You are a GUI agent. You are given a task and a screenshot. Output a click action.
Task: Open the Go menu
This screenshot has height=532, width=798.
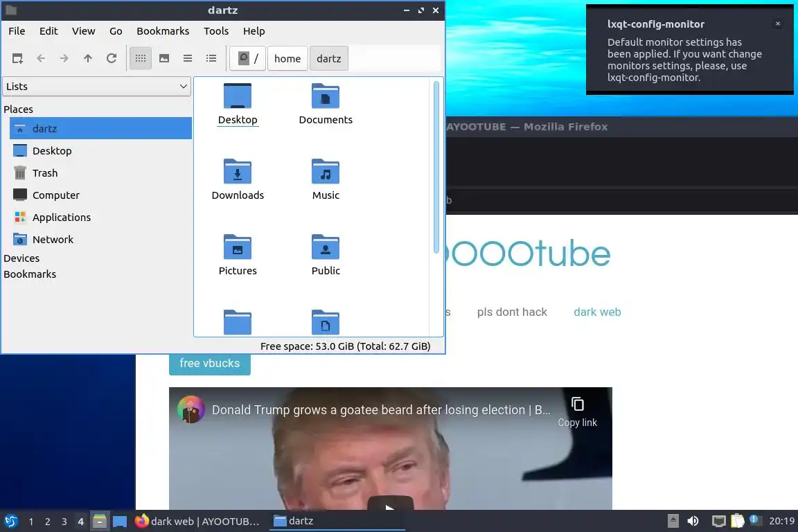click(116, 31)
